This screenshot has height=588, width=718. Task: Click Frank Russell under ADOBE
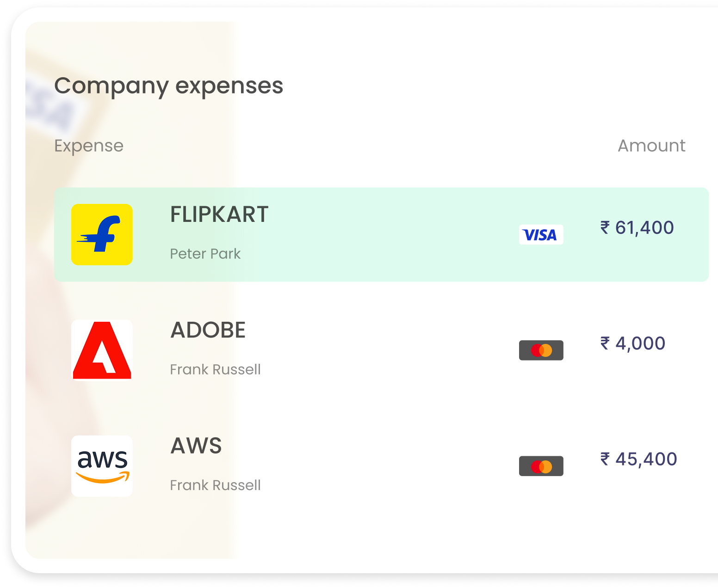pos(215,369)
